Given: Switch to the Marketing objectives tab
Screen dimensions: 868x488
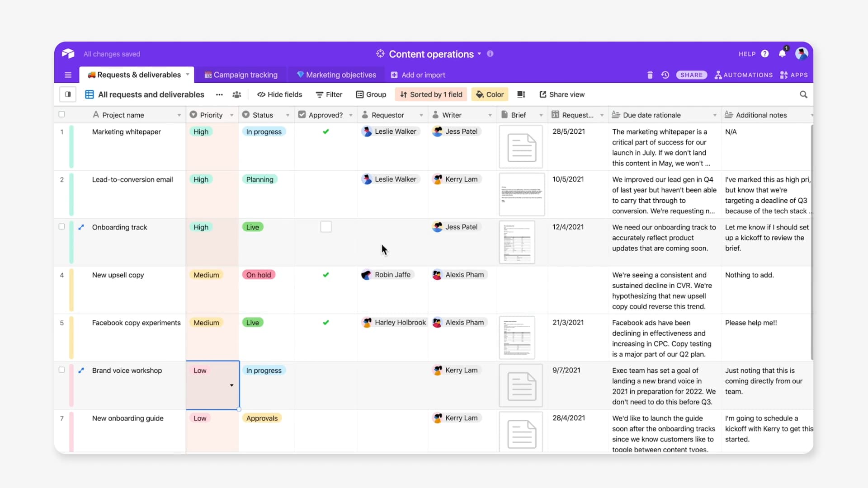Looking at the screenshot, I should pos(336,75).
